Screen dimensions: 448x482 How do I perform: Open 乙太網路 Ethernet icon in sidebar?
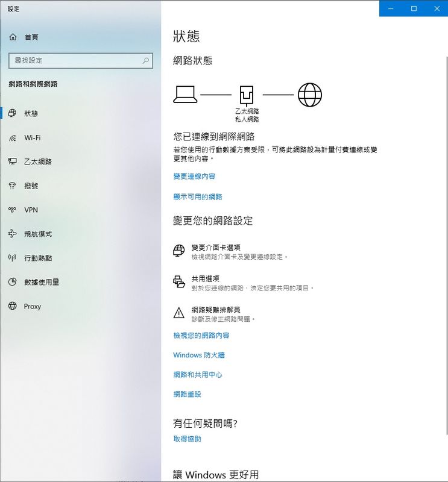point(13,161)
